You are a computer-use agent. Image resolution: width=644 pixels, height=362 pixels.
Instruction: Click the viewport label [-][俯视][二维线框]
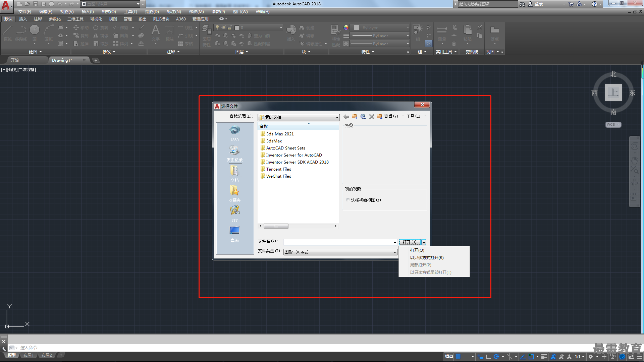18,70
